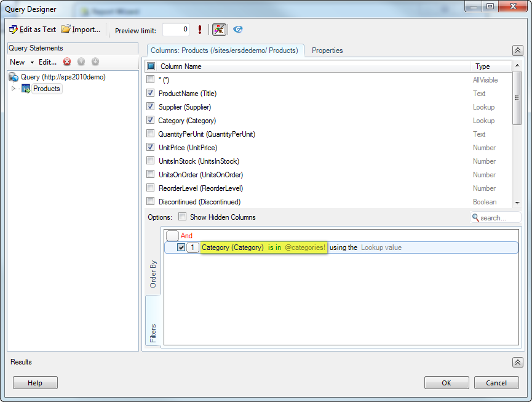Screen dimensions: 532x402
Task: Click the Import folder icon
Action: [x=66, y=30]
